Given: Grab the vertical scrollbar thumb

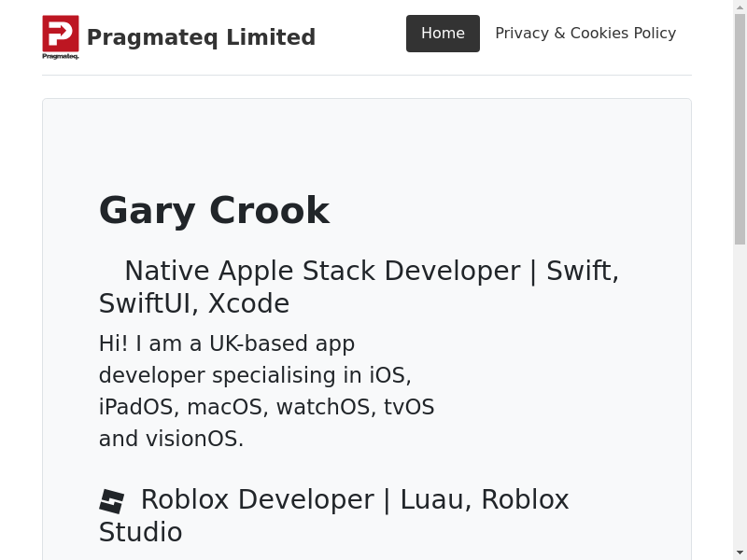Looking at the screenshot, I should pos(740,131).
